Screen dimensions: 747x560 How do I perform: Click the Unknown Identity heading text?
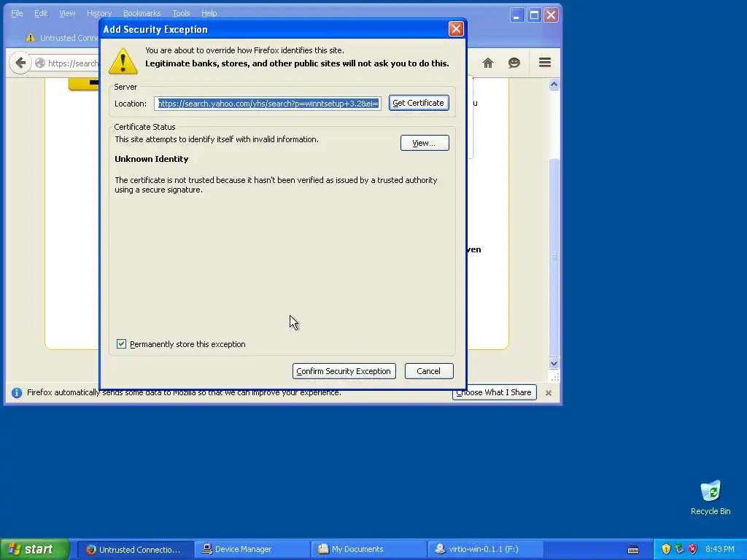(x=152, y=159)
